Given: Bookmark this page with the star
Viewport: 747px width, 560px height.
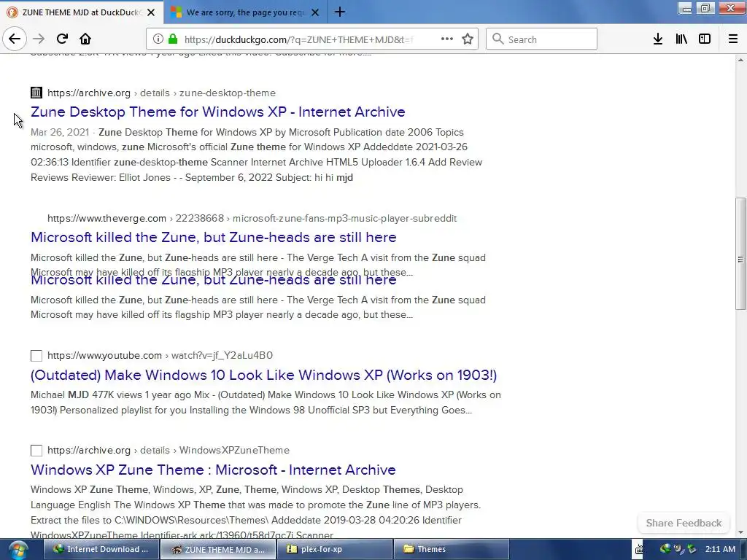Looking at the screenshot, I should pyautogui.click(x=468, y=39).
